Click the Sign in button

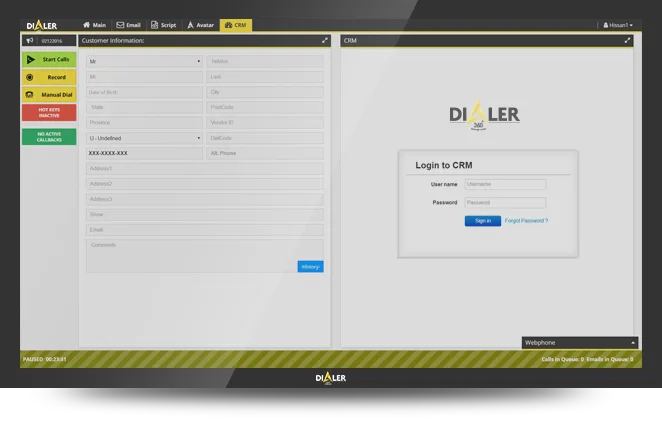pyautogui.click(x=483, y=221)
